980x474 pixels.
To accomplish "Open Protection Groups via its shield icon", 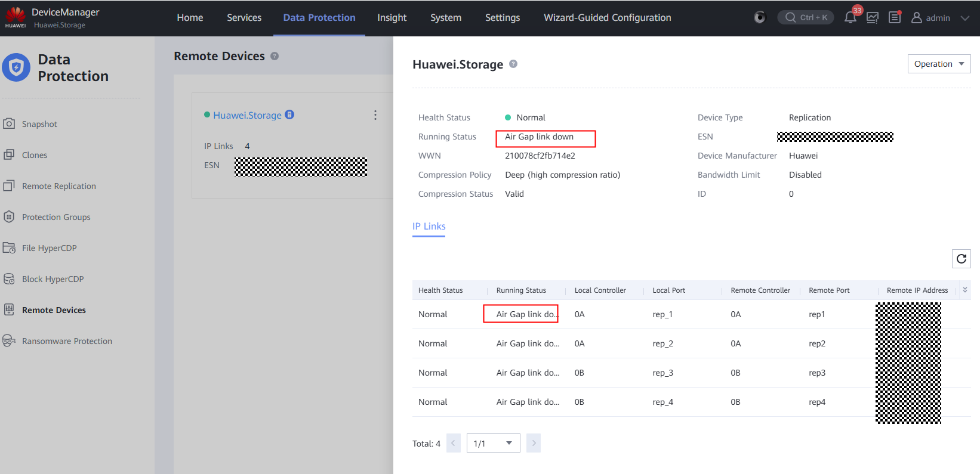I will point(9,216).
